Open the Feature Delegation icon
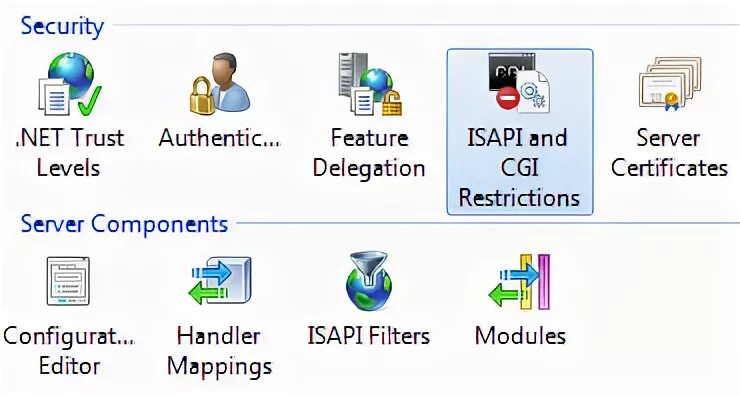The height and width of the screenshot is (396, 740). [x=370, y=84]
